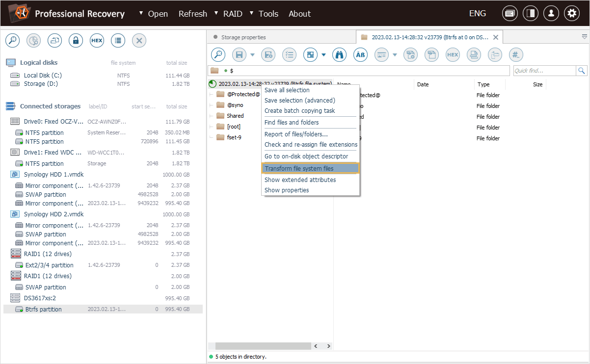Click the partition manager icon in left panel
The image size is (590, 364).
pyautogui.click(x=33, y=41)
